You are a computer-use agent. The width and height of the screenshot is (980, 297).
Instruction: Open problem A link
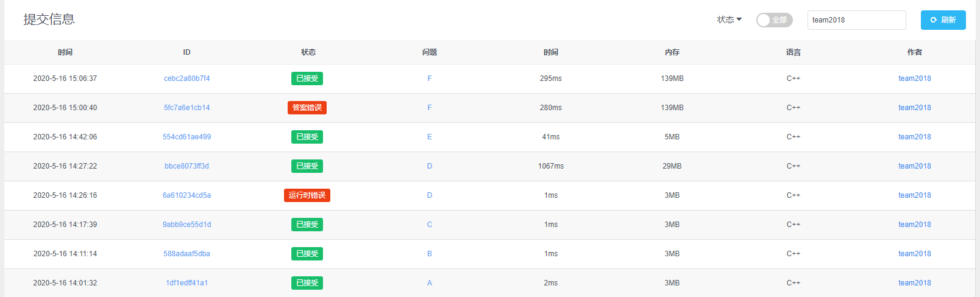coord(430,283)
